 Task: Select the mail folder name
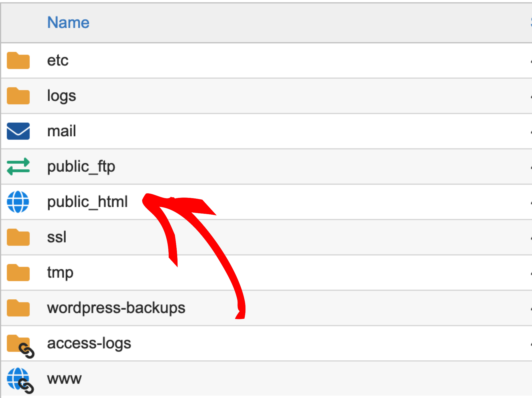(61, 131)
